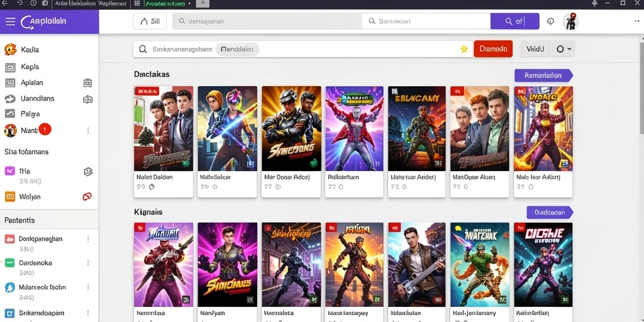Select the Tha channel icon

[x=9, y=171]
